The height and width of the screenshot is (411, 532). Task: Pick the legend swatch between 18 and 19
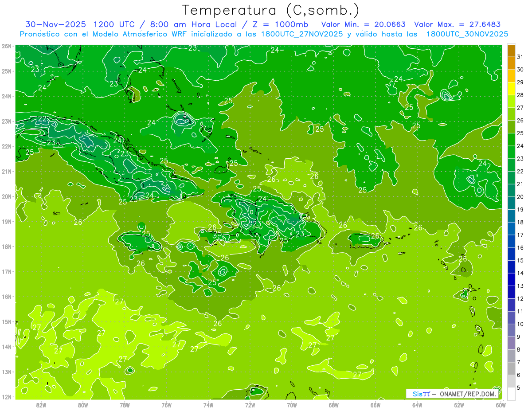point(511,216)
